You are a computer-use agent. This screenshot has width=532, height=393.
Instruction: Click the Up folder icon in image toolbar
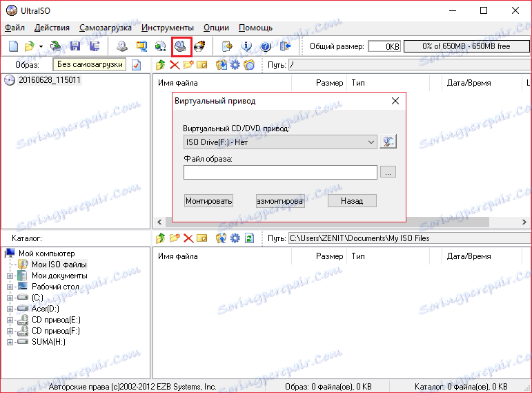pos(160,64)
